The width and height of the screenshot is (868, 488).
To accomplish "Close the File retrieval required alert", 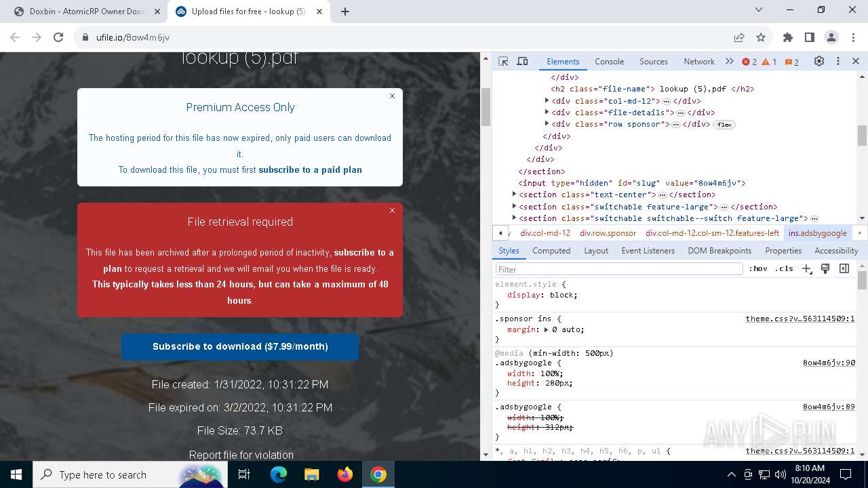I will pos(392,211).
